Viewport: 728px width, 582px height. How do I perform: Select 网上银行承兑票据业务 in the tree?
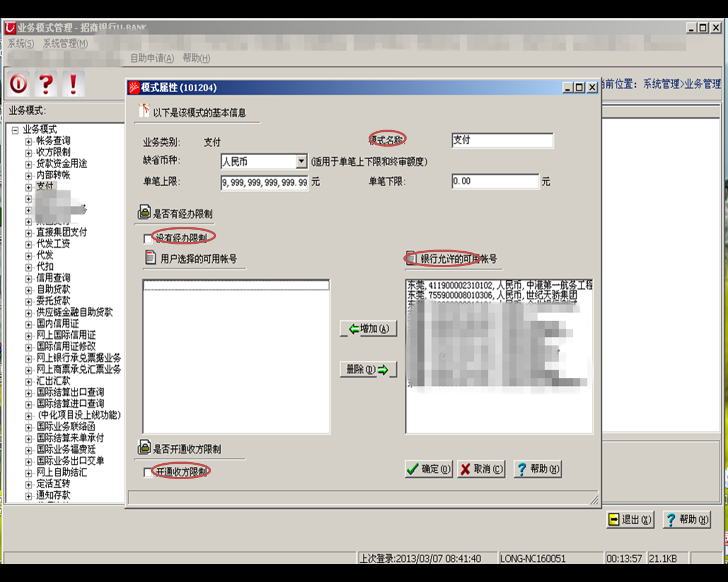[x=78, y=357]
